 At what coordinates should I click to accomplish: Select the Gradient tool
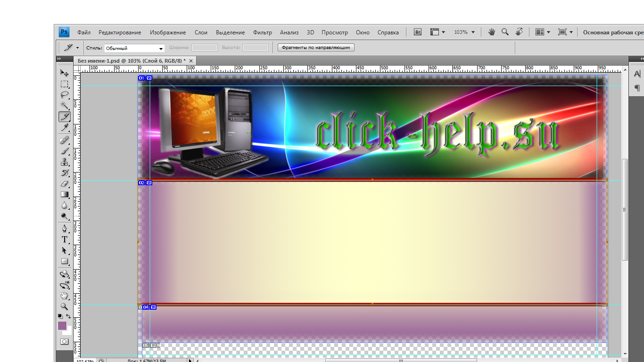coord(64,194)
